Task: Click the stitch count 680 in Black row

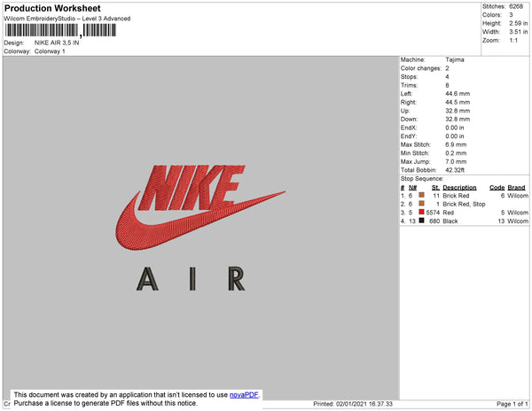Action: tap(434, 221)
